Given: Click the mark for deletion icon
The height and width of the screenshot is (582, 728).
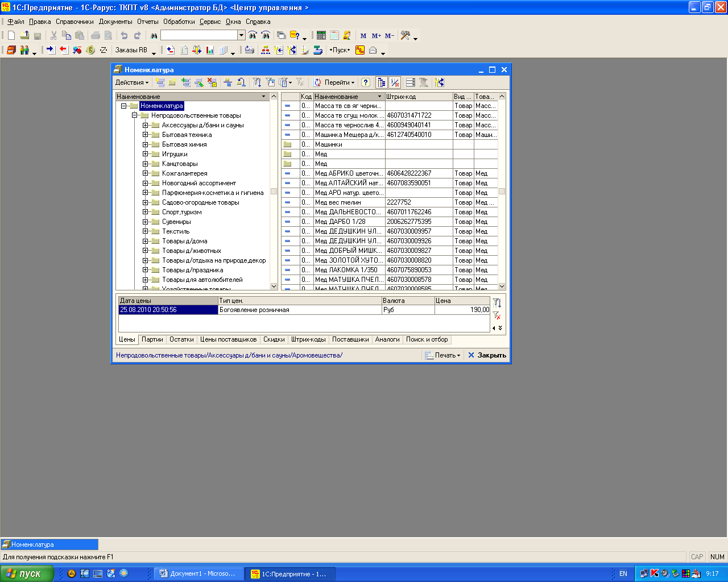Looking at the screenshot, I should (212, 82).
